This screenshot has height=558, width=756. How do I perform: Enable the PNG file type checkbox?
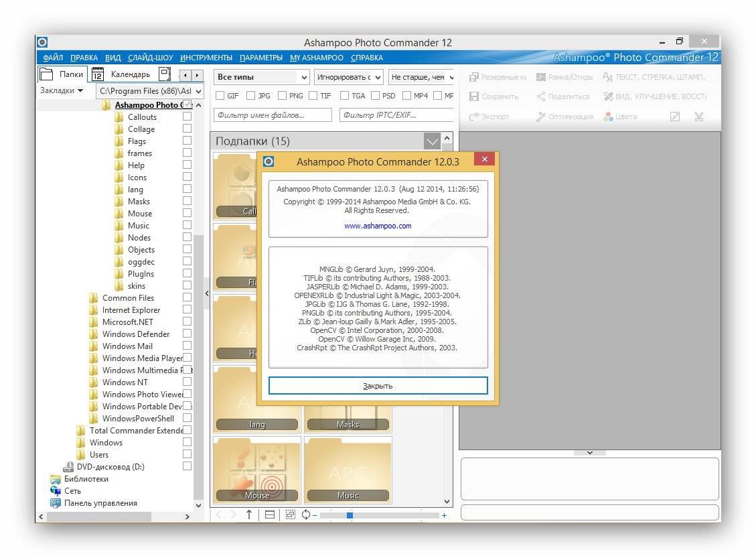coord(282,96)
